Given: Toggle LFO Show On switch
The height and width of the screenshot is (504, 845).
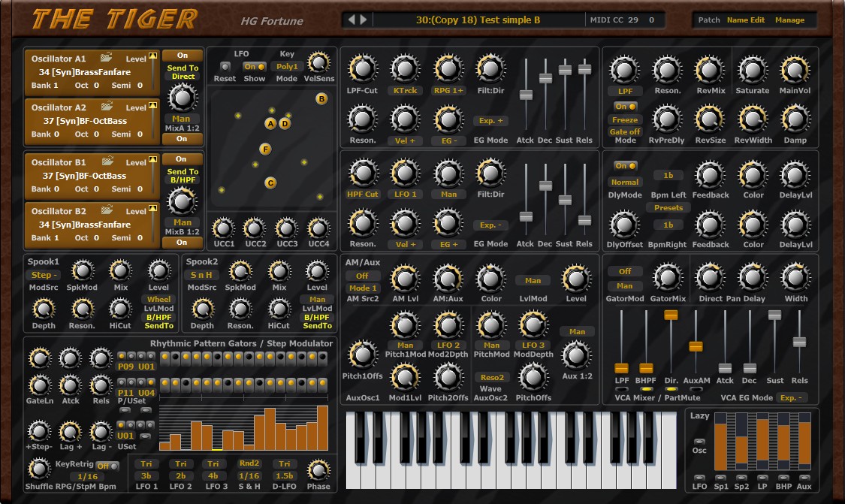Looking at the screenshot, I should pos(254,67).
